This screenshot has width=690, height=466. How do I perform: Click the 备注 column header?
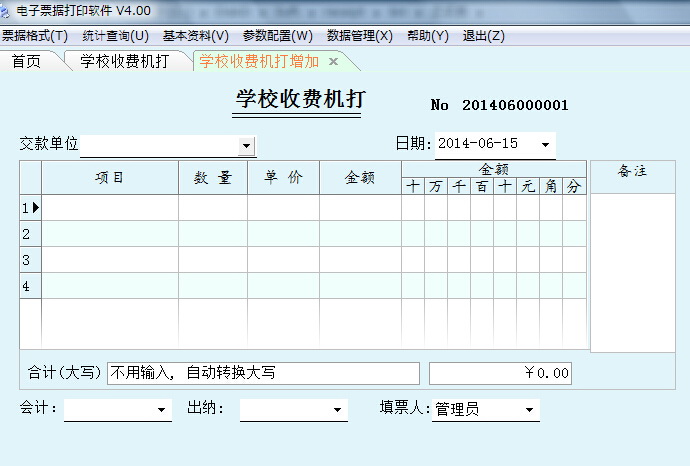click(x=633, y=177)
